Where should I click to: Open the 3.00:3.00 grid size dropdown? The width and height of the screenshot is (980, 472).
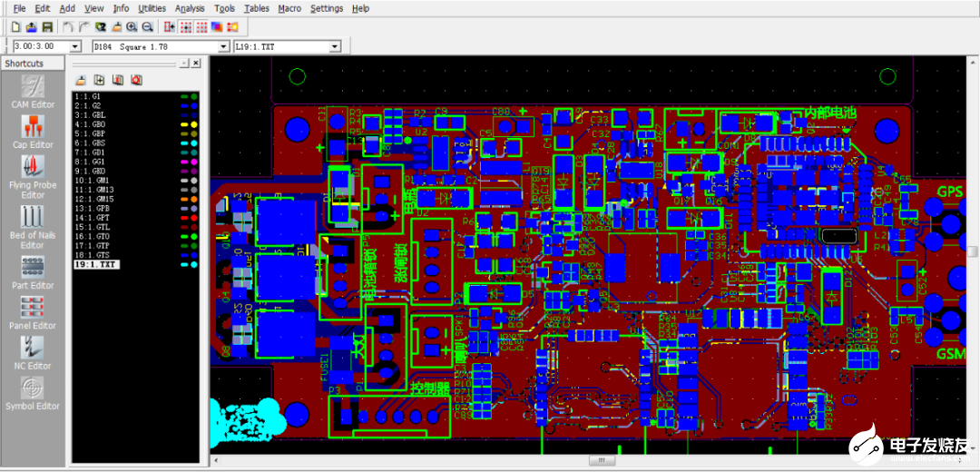76,46
